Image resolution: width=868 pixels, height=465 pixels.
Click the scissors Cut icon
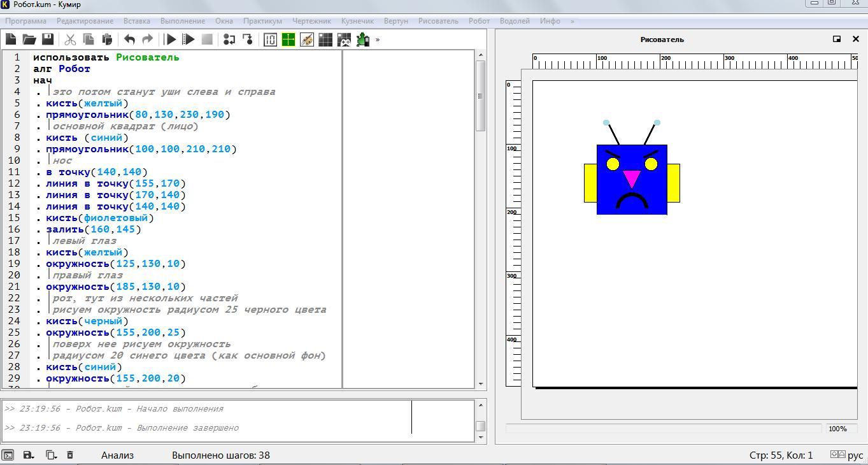point(70,39)
